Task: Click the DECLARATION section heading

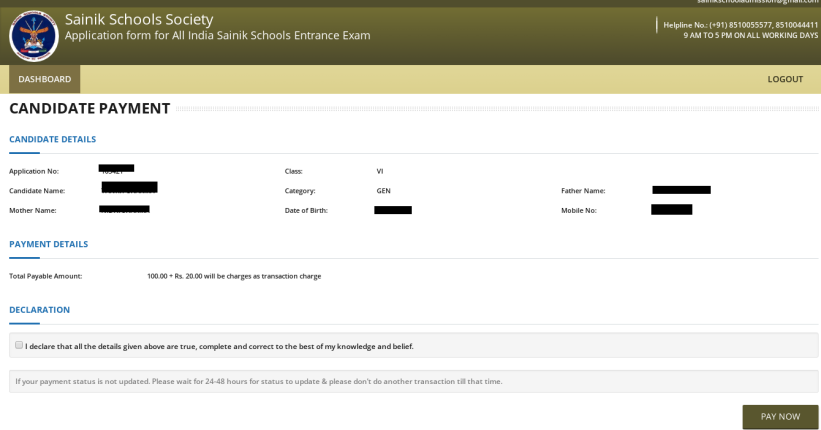Action: 39,310
